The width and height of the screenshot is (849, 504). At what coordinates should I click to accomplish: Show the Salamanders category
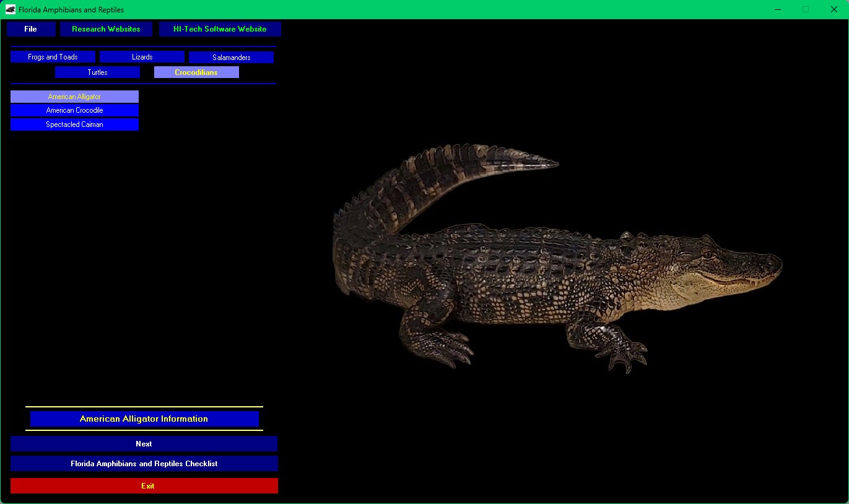pyautogui.click(x=231, y=58)
